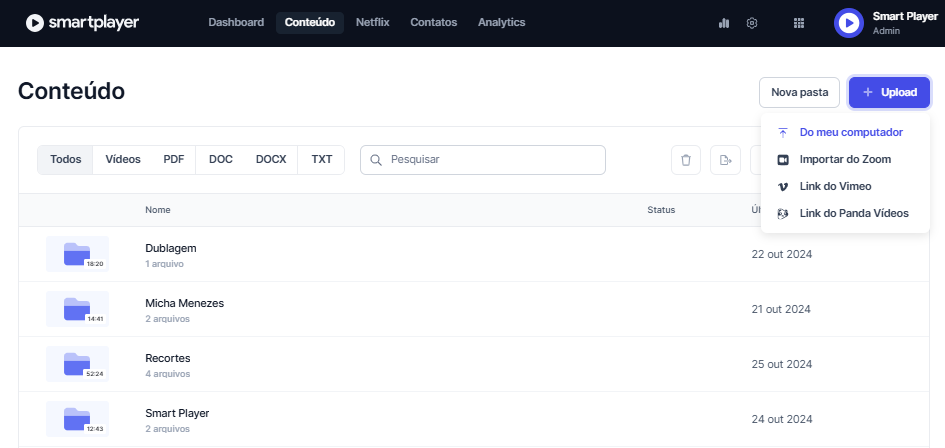Click the Zoom camera icon in the Upload menu
This screenshot has height=448, width=945.
click(x=783, y=160)
